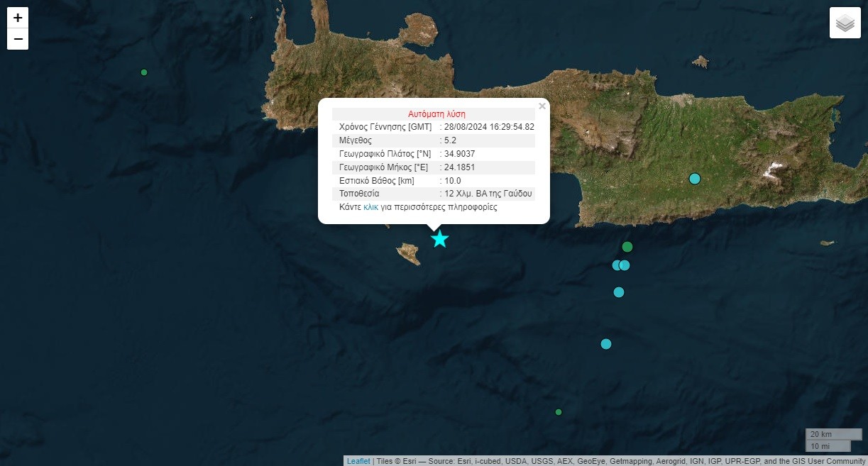Viewport: 868px width, 466px height.
Task: Select the large green circle marker south of Crete
Action: [627, 247]
